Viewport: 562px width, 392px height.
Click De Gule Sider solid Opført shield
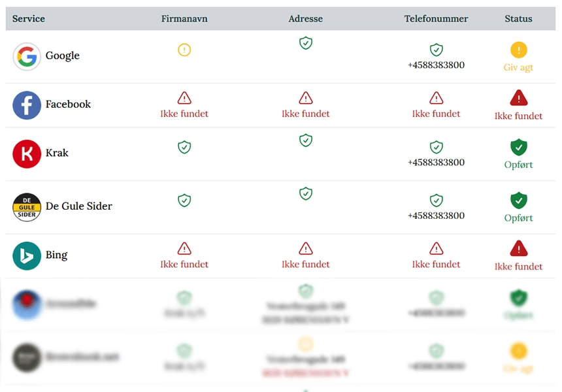click(519, 201)
